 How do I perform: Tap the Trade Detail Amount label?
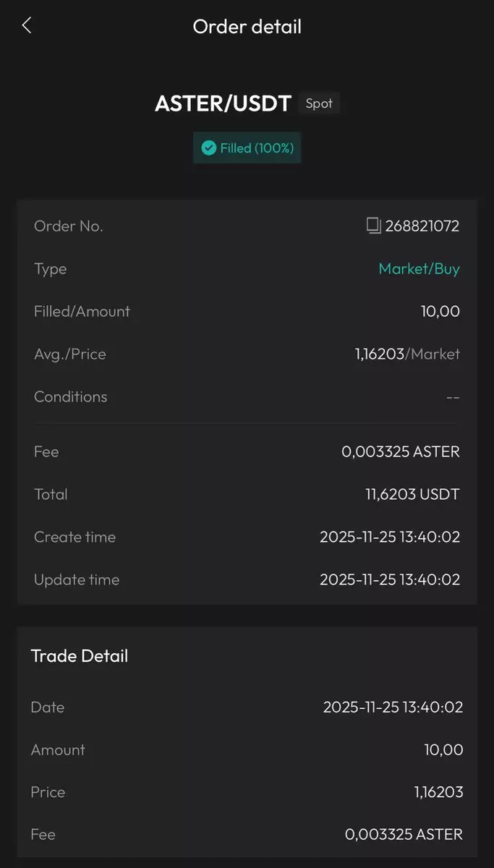coord(58,750)
